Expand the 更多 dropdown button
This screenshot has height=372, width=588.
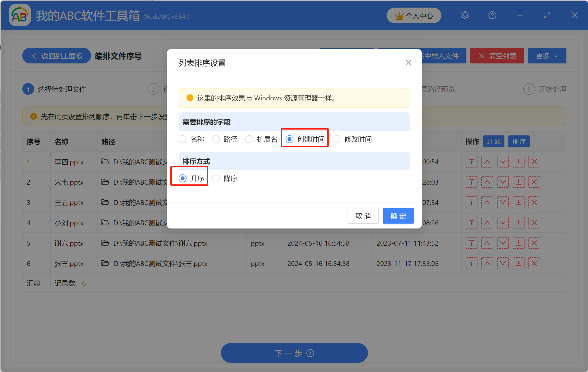pyautogui.click(x=547, y=56)
